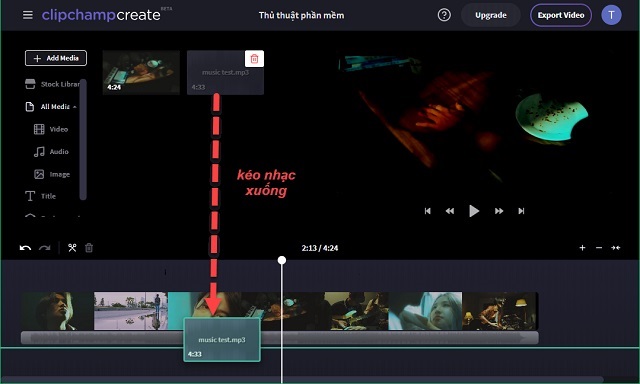Skip to end of video
Image resolution: width=640 pixels, height=384 pixels.
pos(521,211)
